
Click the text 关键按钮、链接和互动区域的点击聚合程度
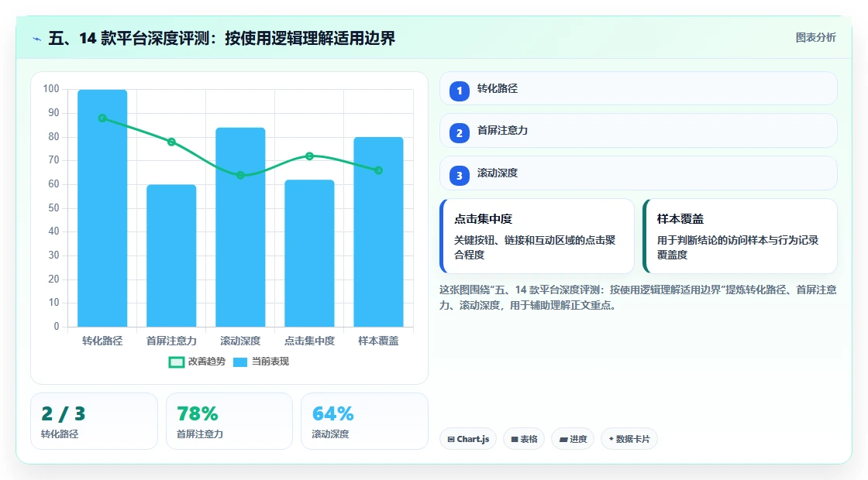coord(535,248)
